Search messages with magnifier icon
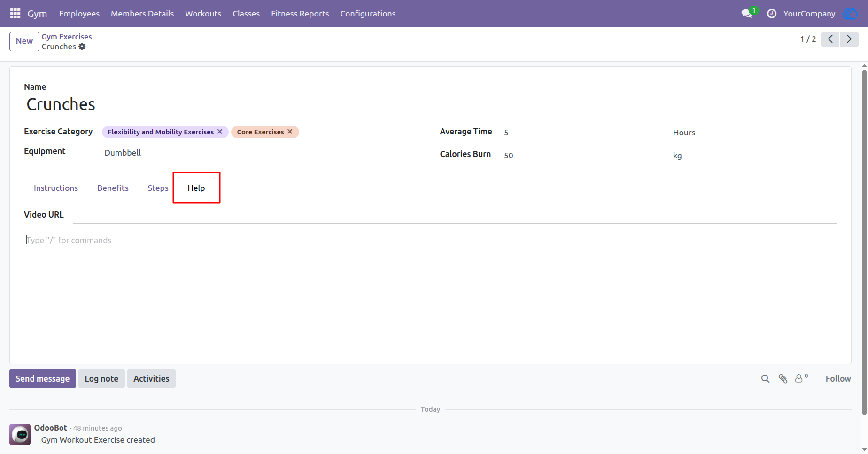Image resolution: width=868 pixels, height=454 pixels. tap(765, 379)
